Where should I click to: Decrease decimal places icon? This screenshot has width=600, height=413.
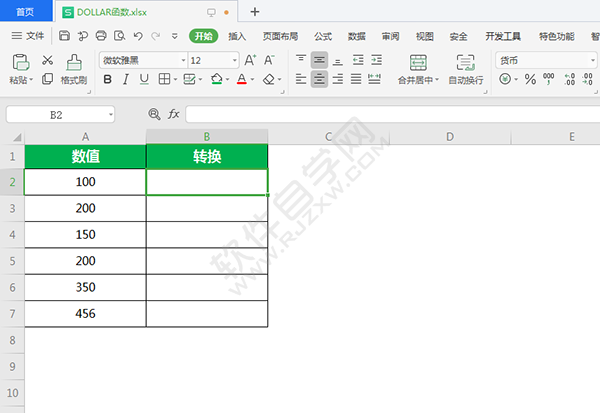[587, 79]
